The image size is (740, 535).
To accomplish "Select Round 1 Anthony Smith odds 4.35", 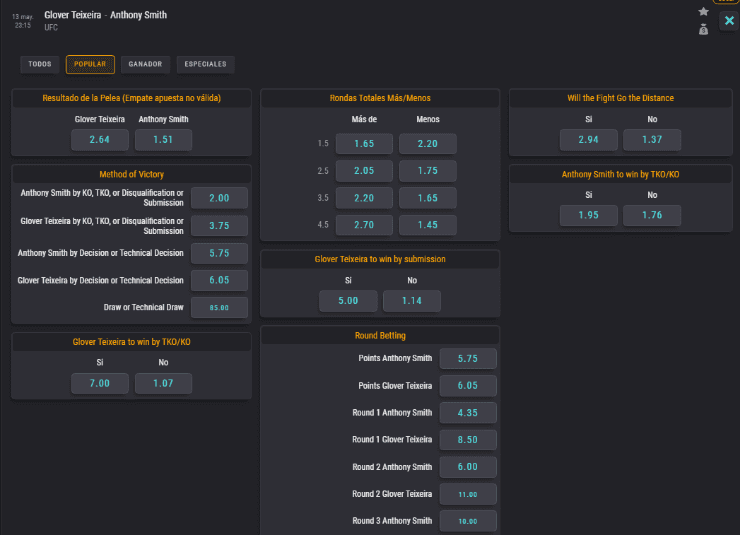I will [467, 412].
